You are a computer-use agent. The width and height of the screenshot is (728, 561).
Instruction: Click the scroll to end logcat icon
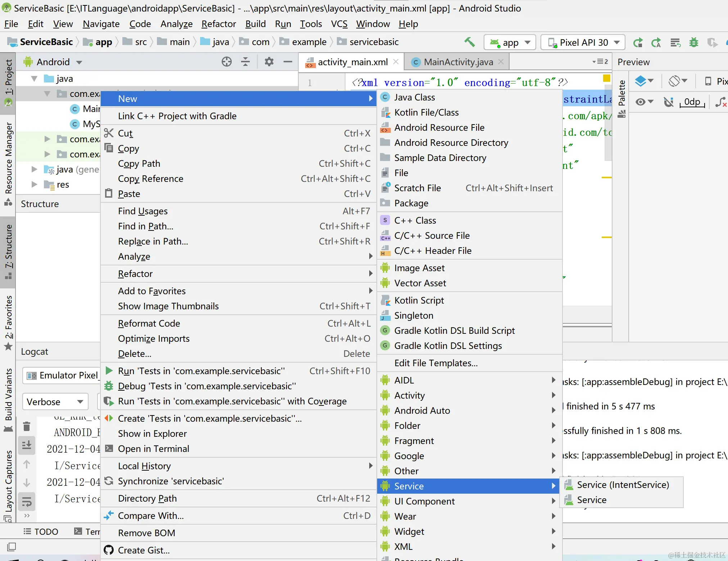(27, 445)
